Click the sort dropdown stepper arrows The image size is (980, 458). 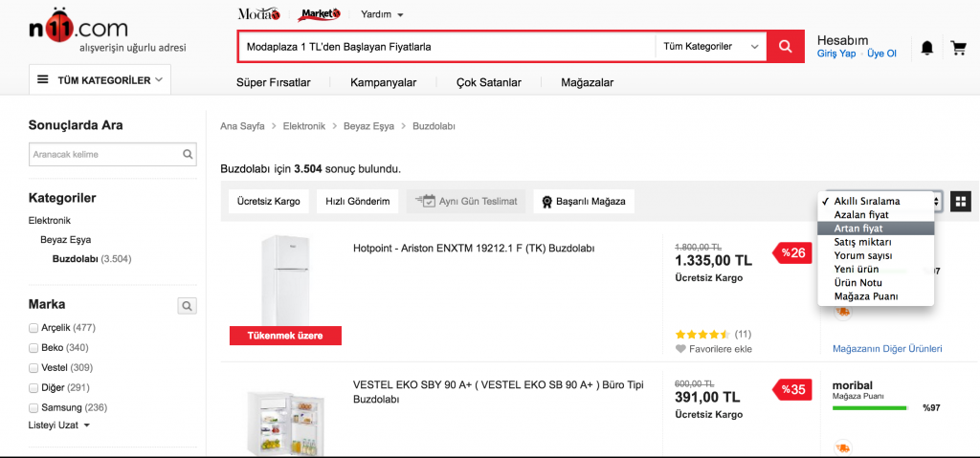[x=936, y=201]
